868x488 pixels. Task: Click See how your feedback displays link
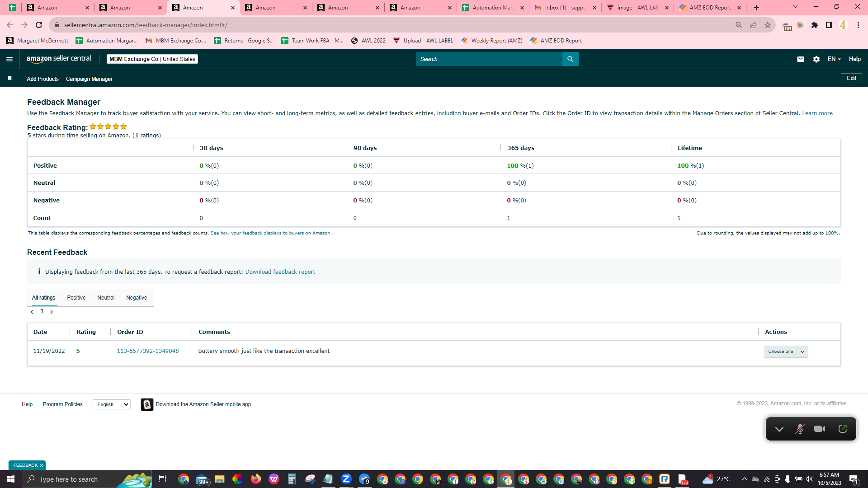[x=271, y=233]
